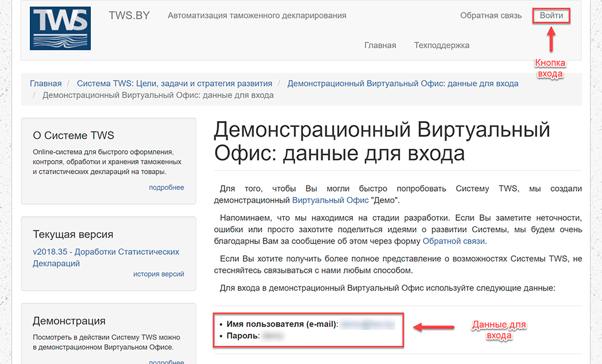Click Виртуальный Офис link in article text
This screenshot has width=602, height=364.
click(330, 200)
